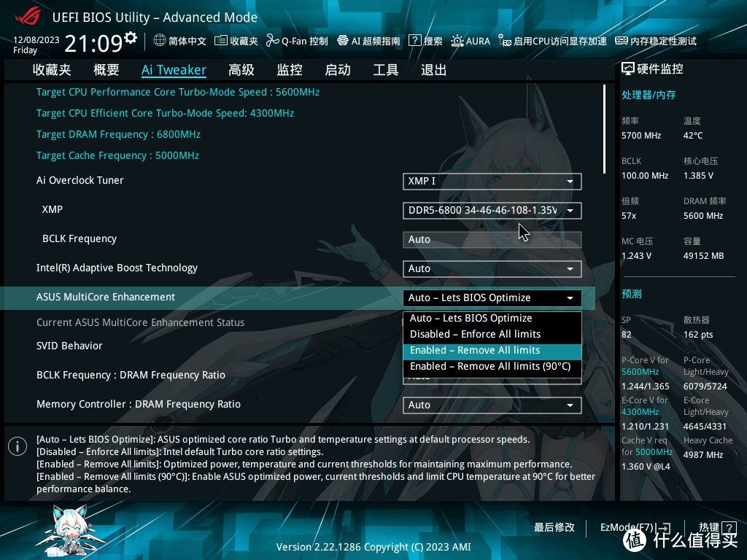Image resolution: width=747 pixels, height=560 pixels.
Task: Click 最后修改 button
Action: pyautogui.click(x=554, y=528)
